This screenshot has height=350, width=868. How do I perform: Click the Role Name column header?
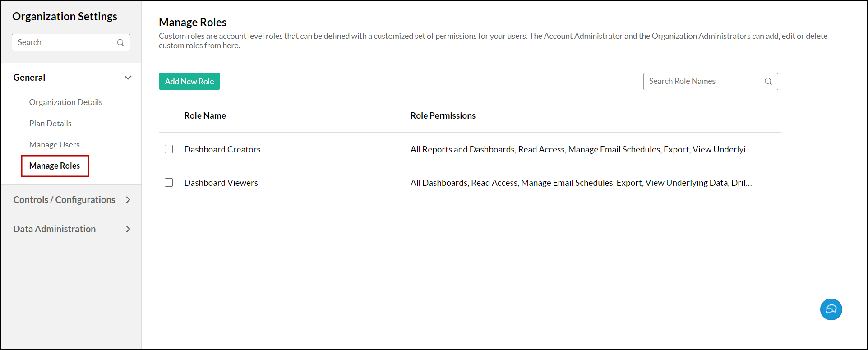pos(205,116)
